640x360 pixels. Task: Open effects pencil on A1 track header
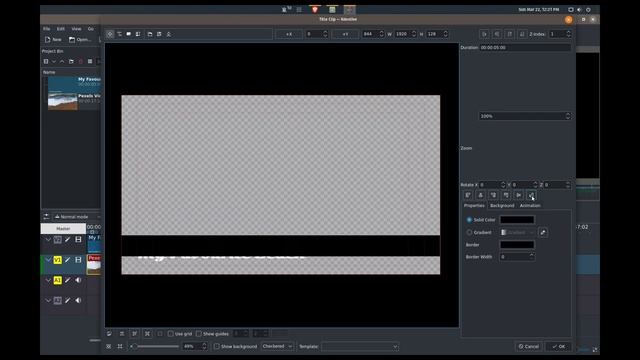click(67, 280)
